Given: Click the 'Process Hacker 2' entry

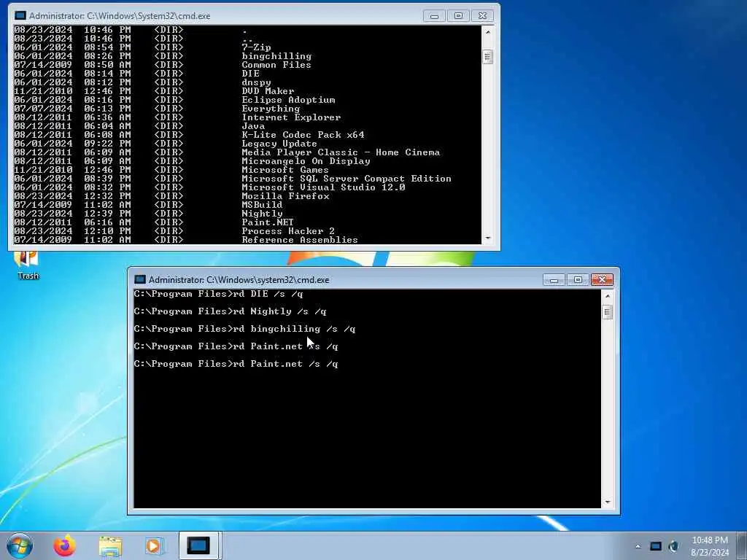Looking at the screenshot, I should [288, 231].
